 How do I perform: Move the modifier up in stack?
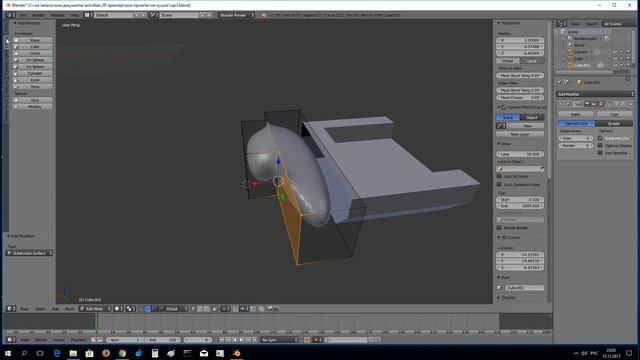(616, 104)
